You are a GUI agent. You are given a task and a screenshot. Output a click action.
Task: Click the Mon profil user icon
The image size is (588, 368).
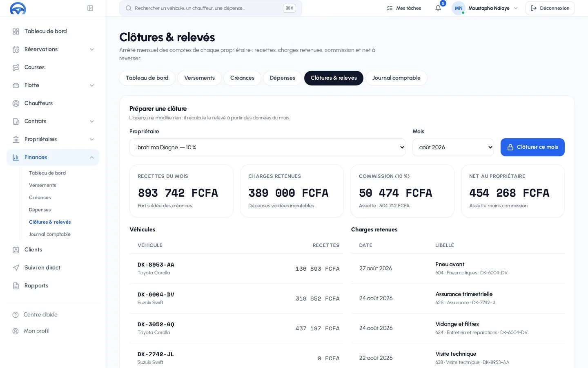click(16, 331)
